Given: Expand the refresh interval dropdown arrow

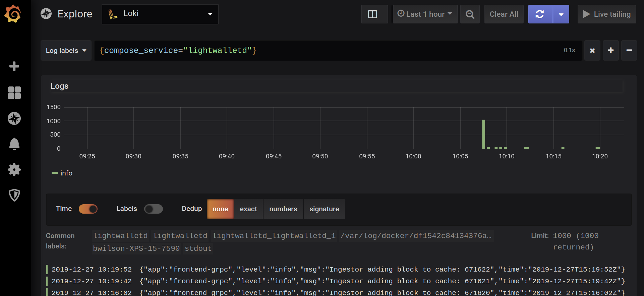Looking at the screenshot, I should [561, 14].
